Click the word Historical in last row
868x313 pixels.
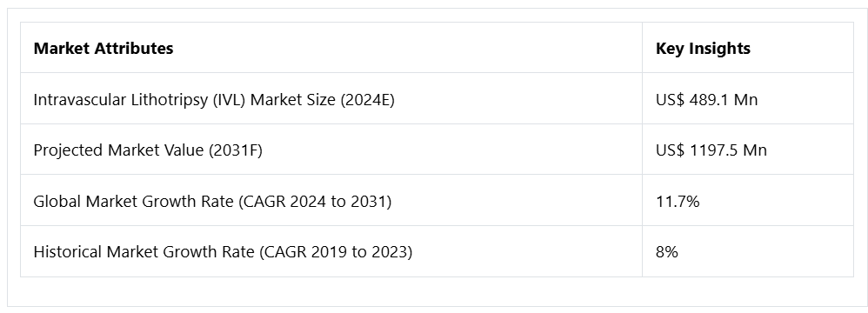pos(68,252)
